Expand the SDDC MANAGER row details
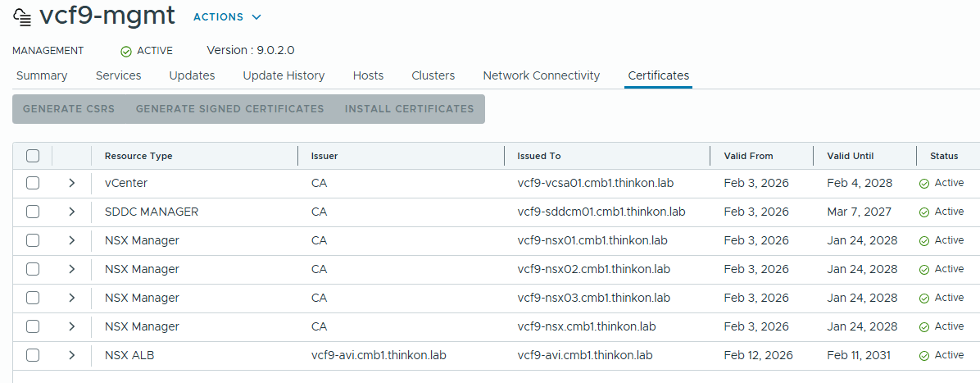The image size is (980, 383). click(72, 212)
